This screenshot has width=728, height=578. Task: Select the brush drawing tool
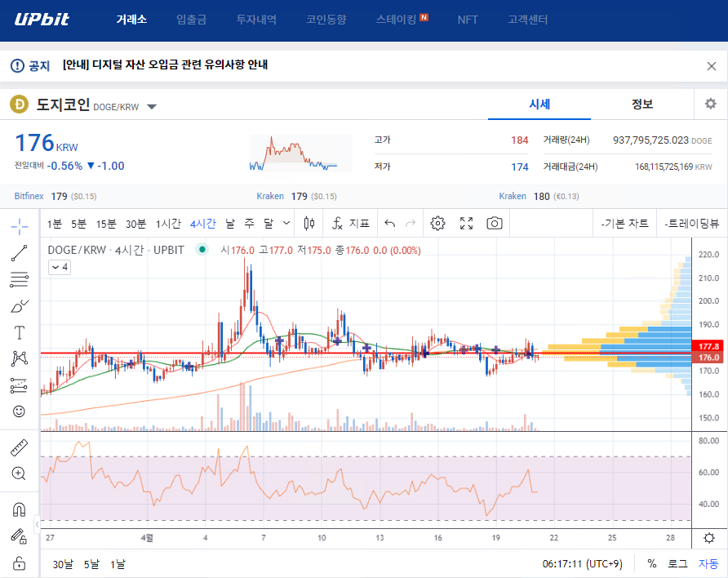[x=19, y=306]
